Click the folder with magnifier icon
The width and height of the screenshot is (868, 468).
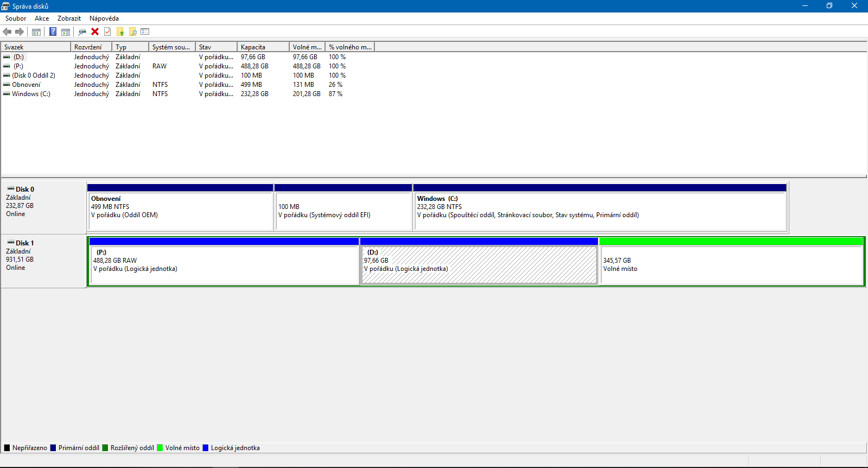[132, 31]
